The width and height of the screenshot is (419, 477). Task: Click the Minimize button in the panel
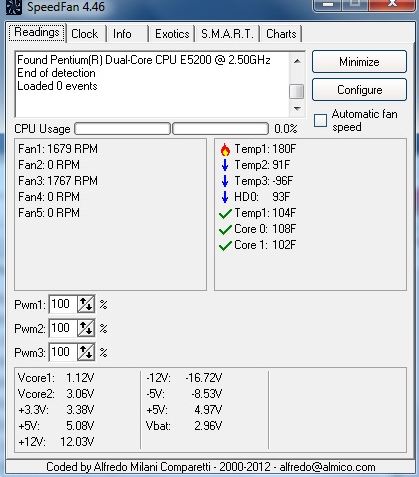point(359,62)
